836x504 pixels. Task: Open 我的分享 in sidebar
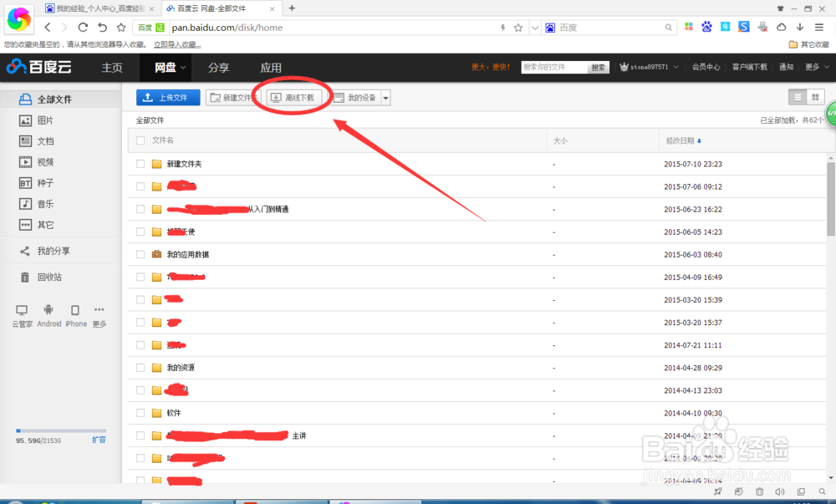(x=45, y=251)
